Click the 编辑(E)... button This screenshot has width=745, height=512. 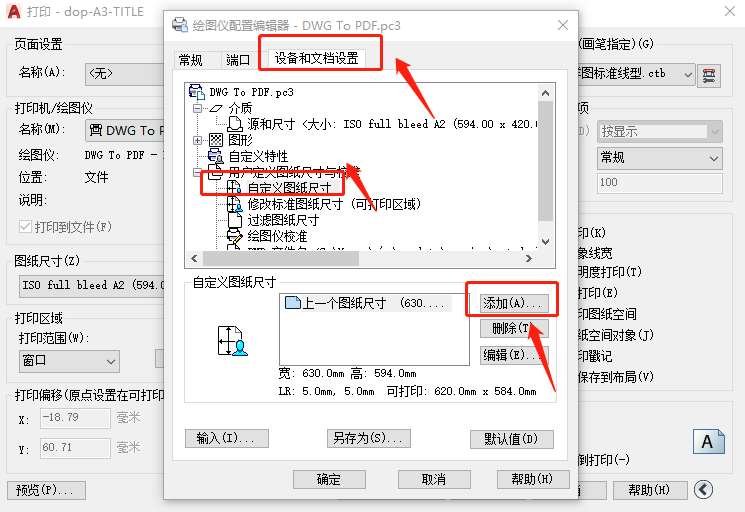click(x=514, y=354)
